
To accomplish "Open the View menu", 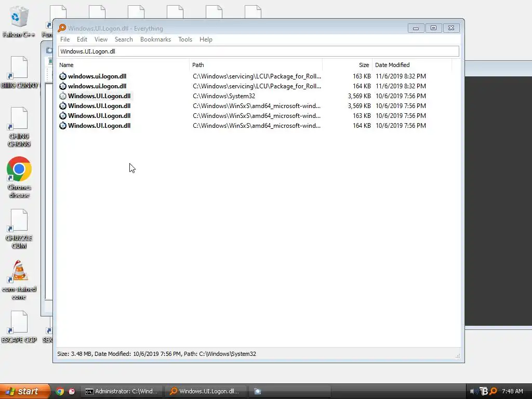I will point(101,39).
